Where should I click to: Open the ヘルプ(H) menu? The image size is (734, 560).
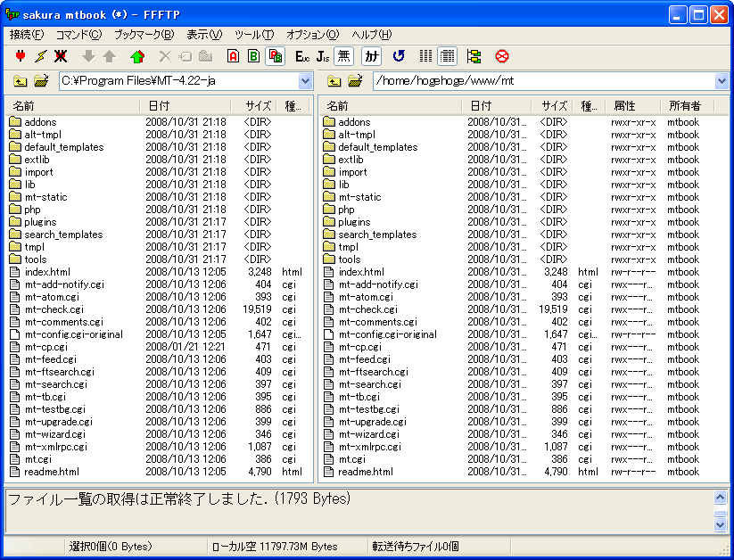click(372, 34)
